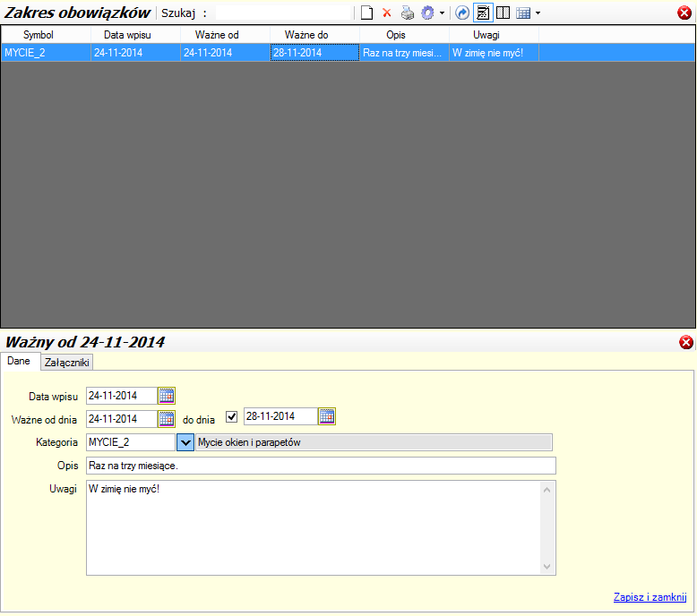Click the blue refresh arrow icon
Screen dimensions: 697x616
pyautogui.click(x=462, y=13)
